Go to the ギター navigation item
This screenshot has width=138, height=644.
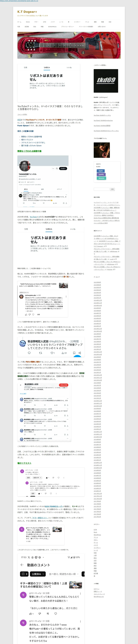[x=36, y=22]
